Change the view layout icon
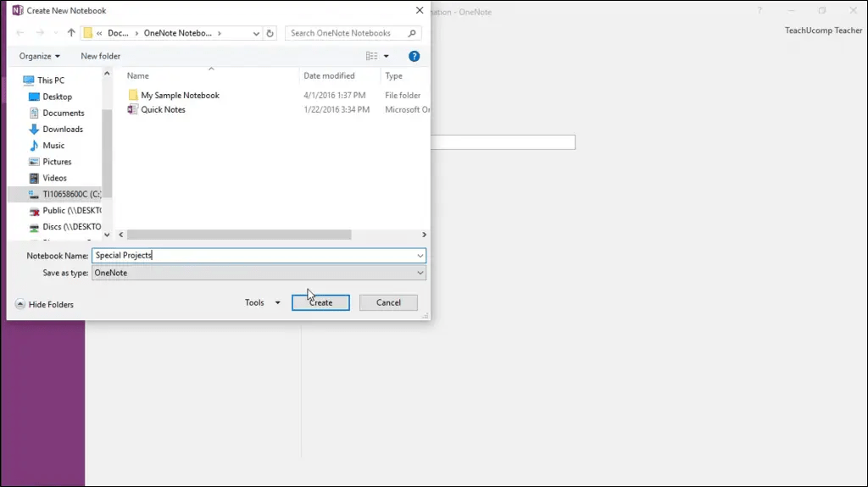The height and width of the screenshot is (487, 868). click(x=371, y=56)
